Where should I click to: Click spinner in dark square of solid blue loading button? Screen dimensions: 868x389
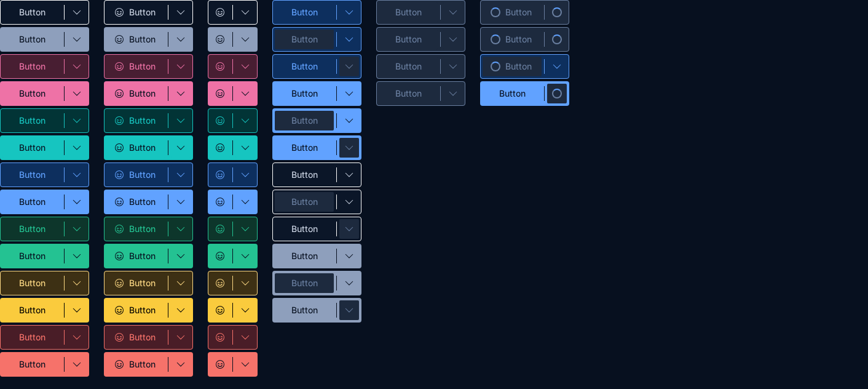[557, 94]
